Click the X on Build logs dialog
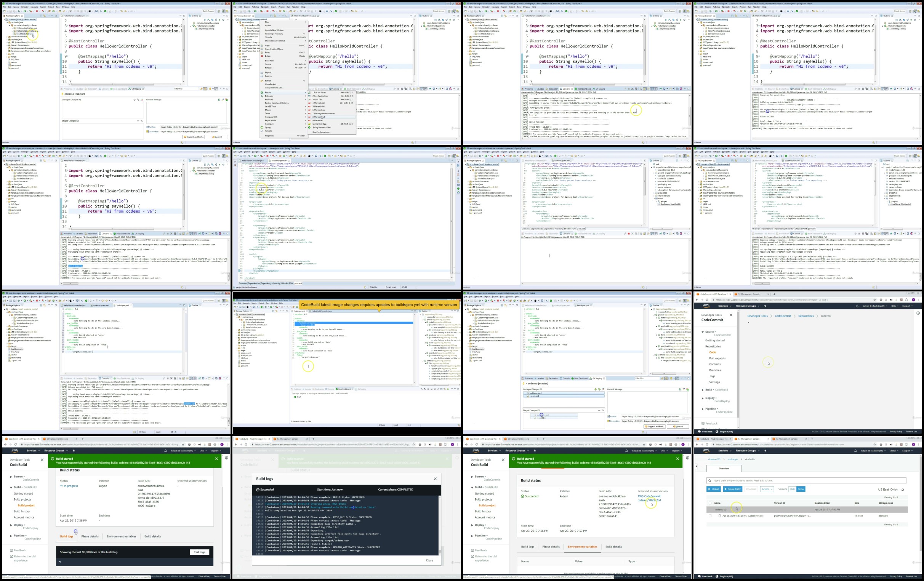924x581 pixels. point(435,479)
